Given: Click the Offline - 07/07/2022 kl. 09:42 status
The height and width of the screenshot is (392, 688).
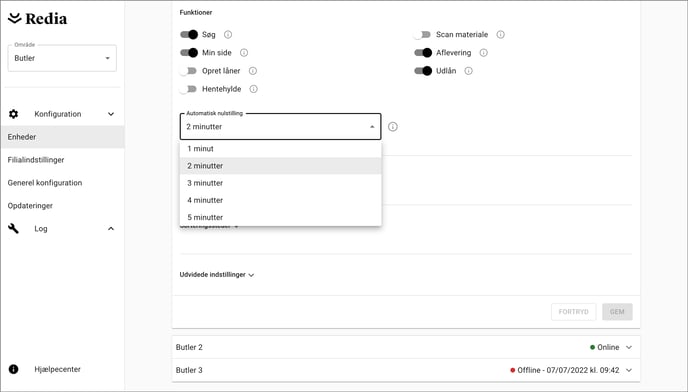Looking at the screenshot, I should tap(568, 370).
